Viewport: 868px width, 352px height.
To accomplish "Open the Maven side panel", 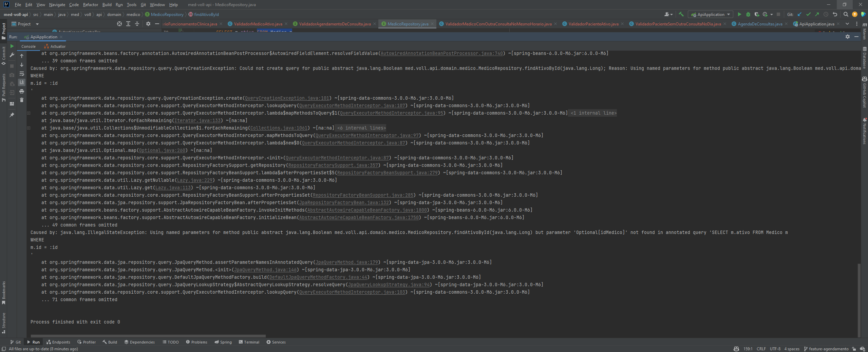I will coord(864,31).
